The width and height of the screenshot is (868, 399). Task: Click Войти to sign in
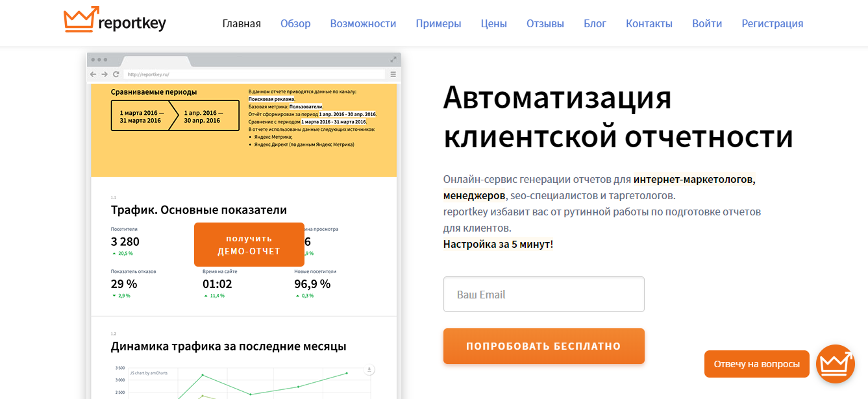point(706,23)
